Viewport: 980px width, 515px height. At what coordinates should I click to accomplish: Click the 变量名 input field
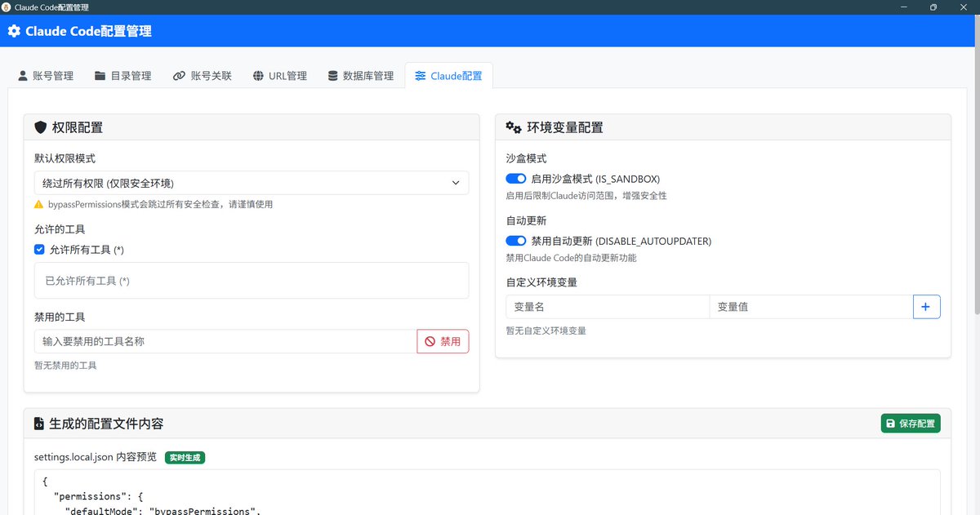tap(608, 307)
